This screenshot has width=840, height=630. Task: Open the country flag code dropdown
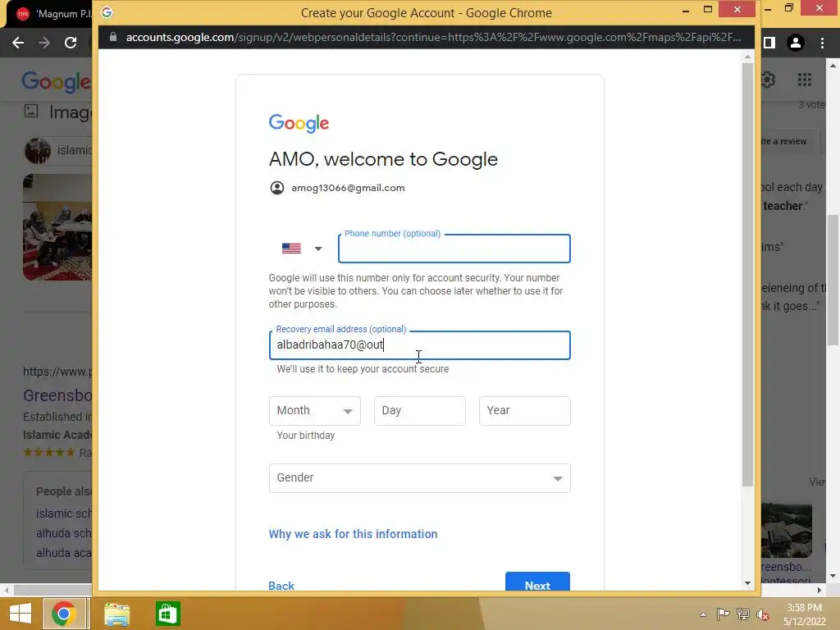(302, 249)
